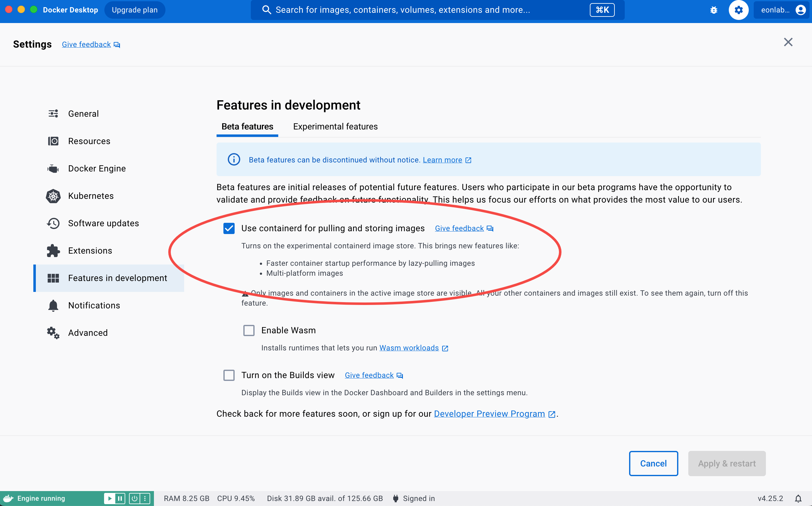
Task: Enable the Wasm checkbox
Action: tap(249, 330)
